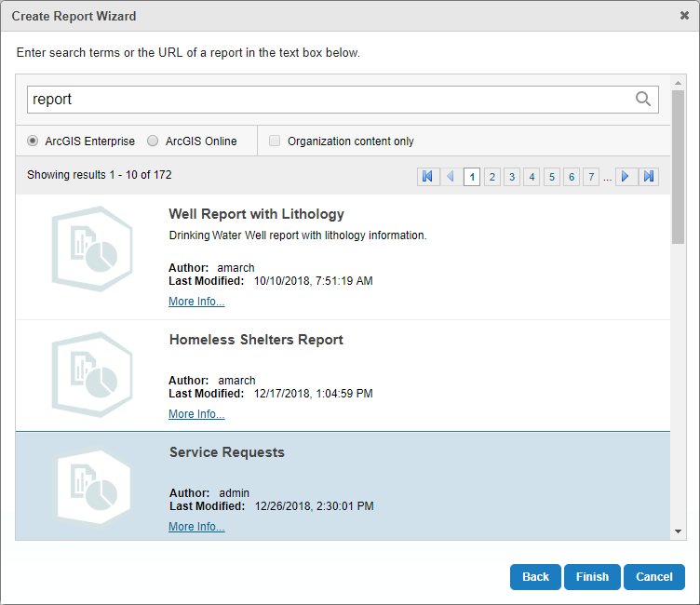Image resolution: width=700 pixels, height=605 pixels.
Task: Open page 7 of search results
Action: (x=591, y=176)
